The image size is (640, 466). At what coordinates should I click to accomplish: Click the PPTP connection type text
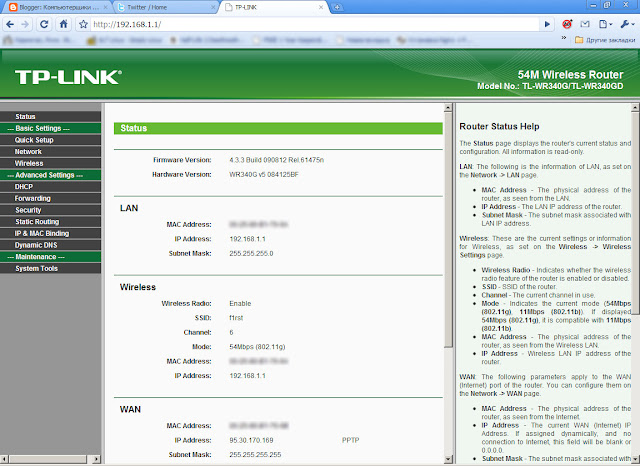point(350,440)
